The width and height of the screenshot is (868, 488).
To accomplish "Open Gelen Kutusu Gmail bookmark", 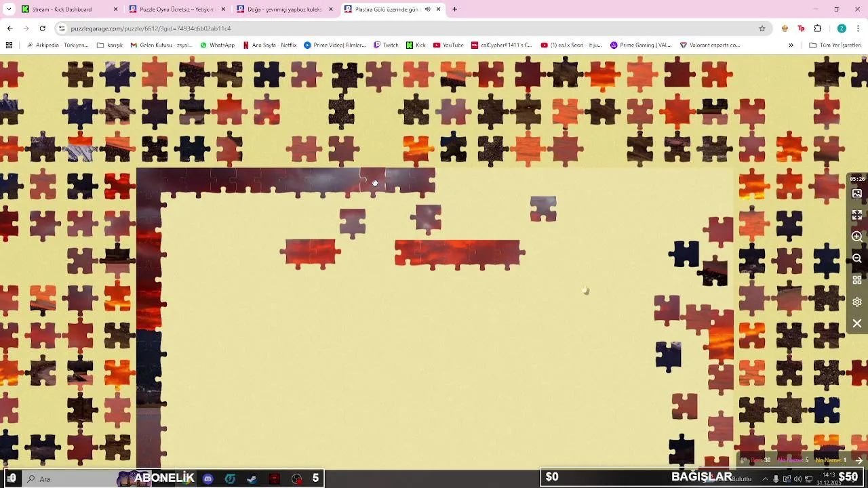I will tap(161, 45).
